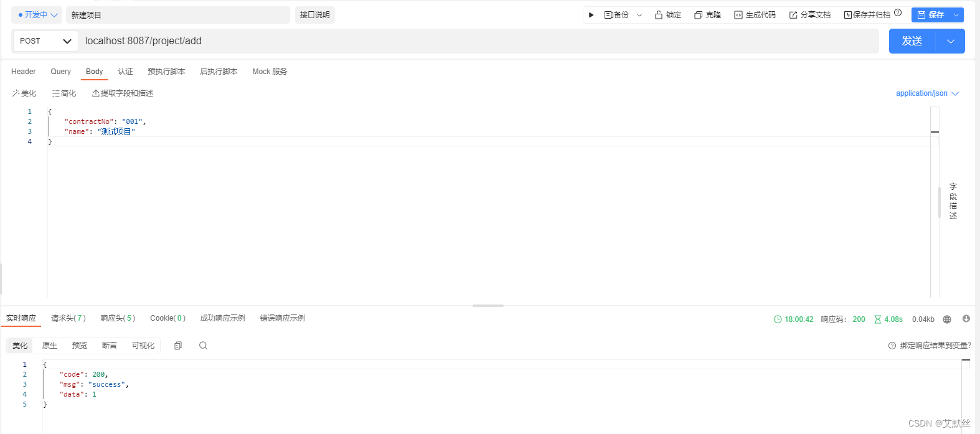Switch to the 认证 auth tab
The width and height of the screenshot is (980, 434).
coord(126,72)
